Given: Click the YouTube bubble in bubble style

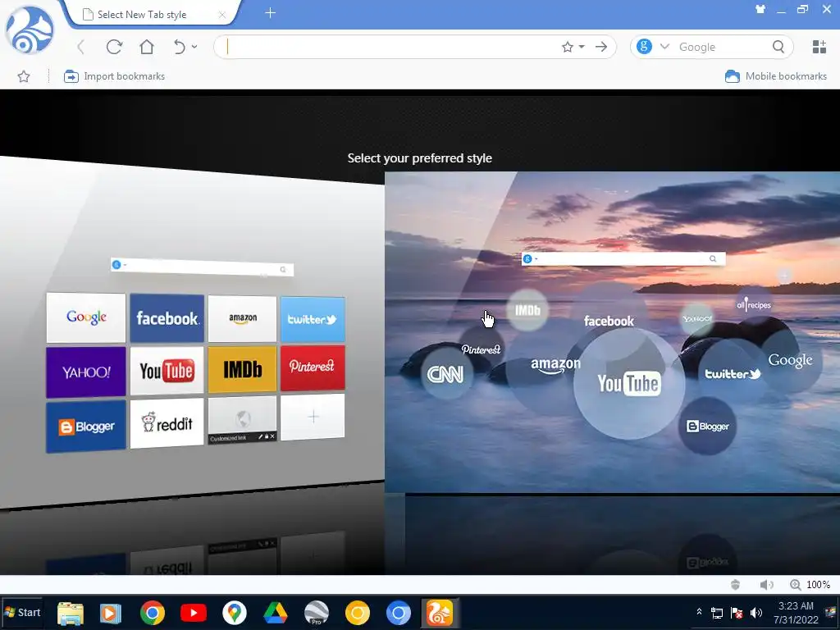Looking at the screenshot, I should pos(629,384).
